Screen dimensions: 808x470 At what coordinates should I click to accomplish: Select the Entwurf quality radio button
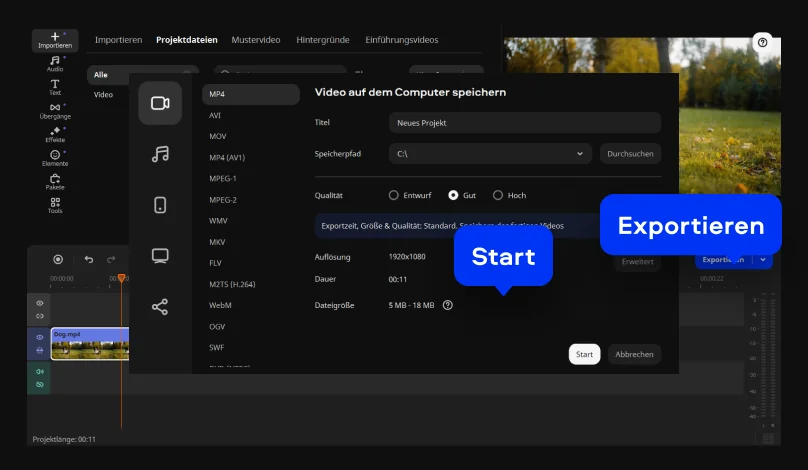point(394,196)
